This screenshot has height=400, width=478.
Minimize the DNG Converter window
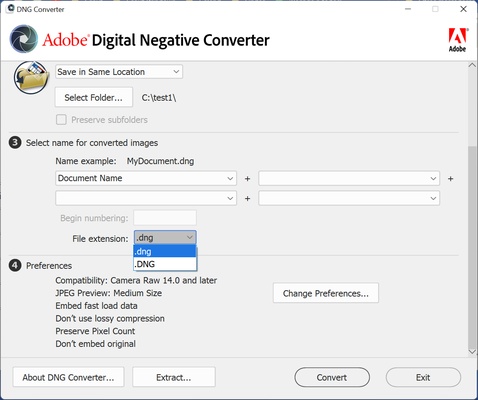coord(408,9)
